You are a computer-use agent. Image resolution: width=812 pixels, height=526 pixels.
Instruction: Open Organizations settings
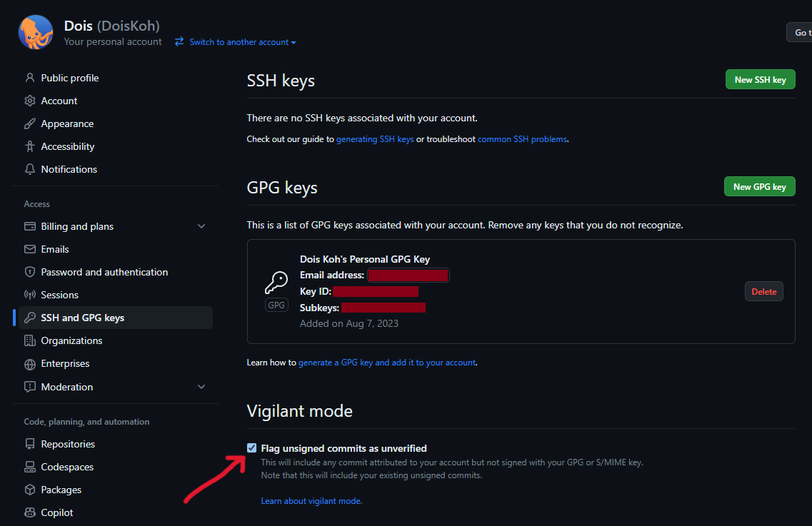(71, 340)
